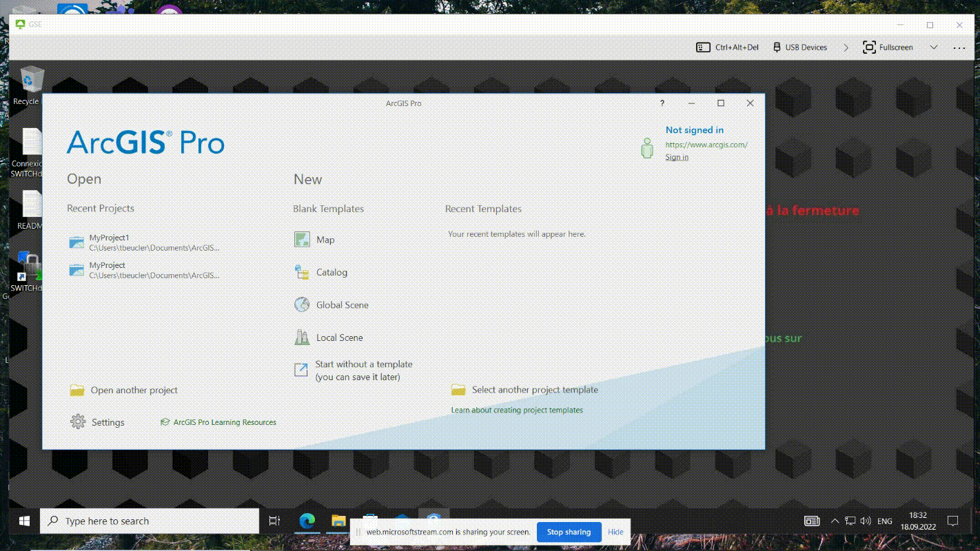Expand the chevron next to Fullscreen
This screenshot has width=980, height=551.
click(934, 48)
